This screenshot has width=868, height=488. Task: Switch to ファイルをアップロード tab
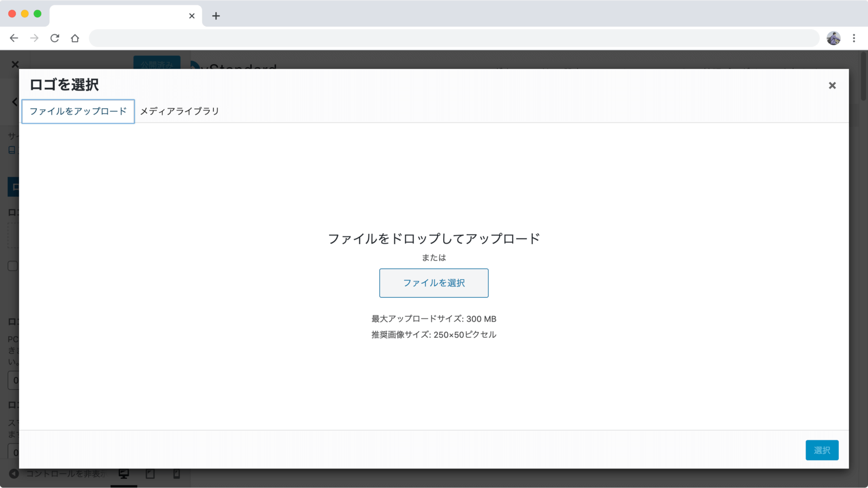pyautogui.click(x=78, y=111)
